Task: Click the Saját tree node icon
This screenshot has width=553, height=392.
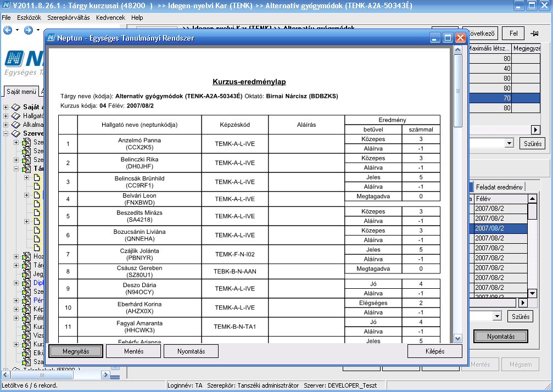Action: pyautogui.click(x=16, y=107)
